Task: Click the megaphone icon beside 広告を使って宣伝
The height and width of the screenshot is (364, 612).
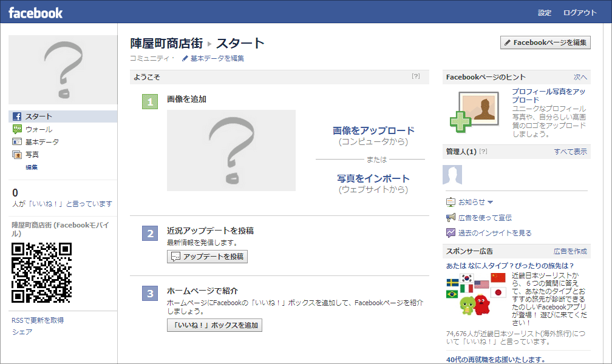Action: (x=450, y=217)
